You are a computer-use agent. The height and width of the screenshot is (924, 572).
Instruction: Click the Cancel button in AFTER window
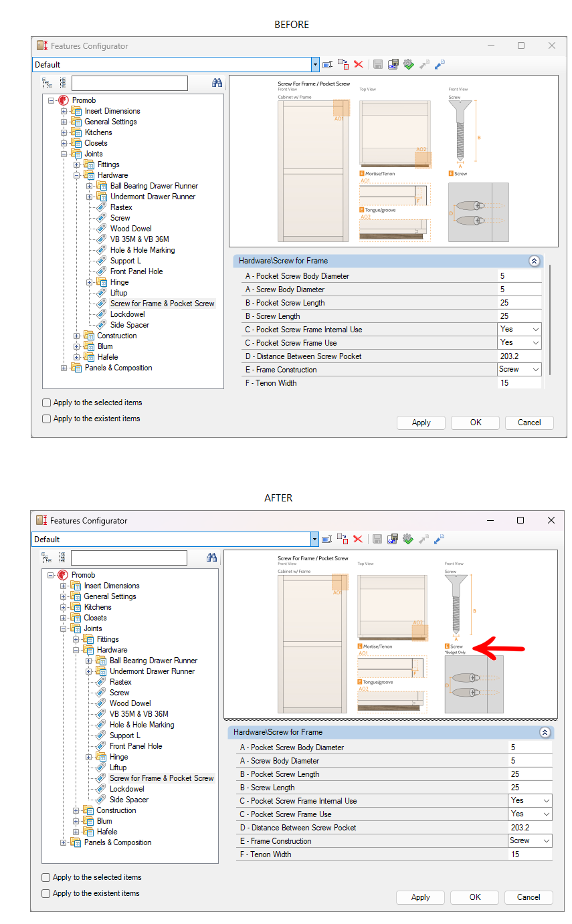(x=529, y=897)
